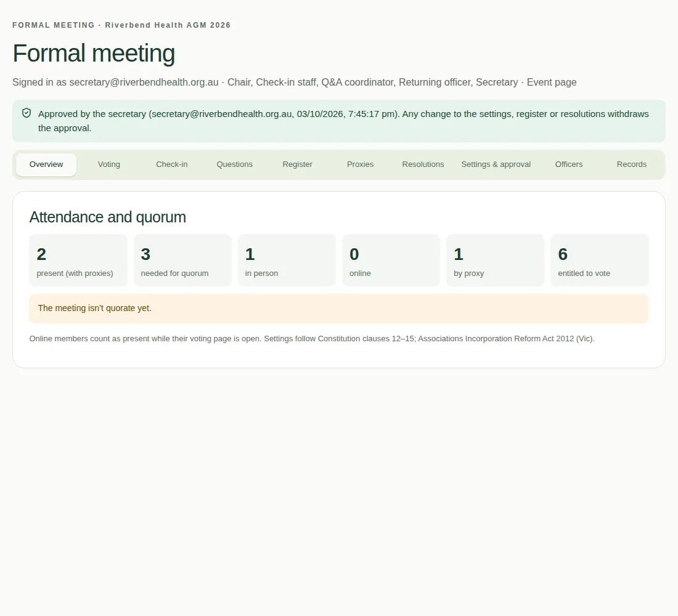Click the 'Approved by the secretary' banner text
Screen dimensions: 678x616
[343, 121]
